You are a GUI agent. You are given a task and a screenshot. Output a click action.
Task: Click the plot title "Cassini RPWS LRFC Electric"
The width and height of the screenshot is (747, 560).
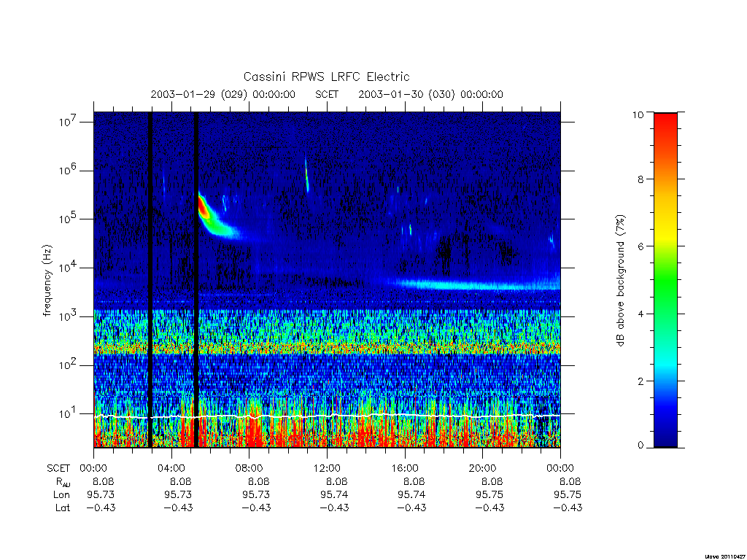click(326, 77)
